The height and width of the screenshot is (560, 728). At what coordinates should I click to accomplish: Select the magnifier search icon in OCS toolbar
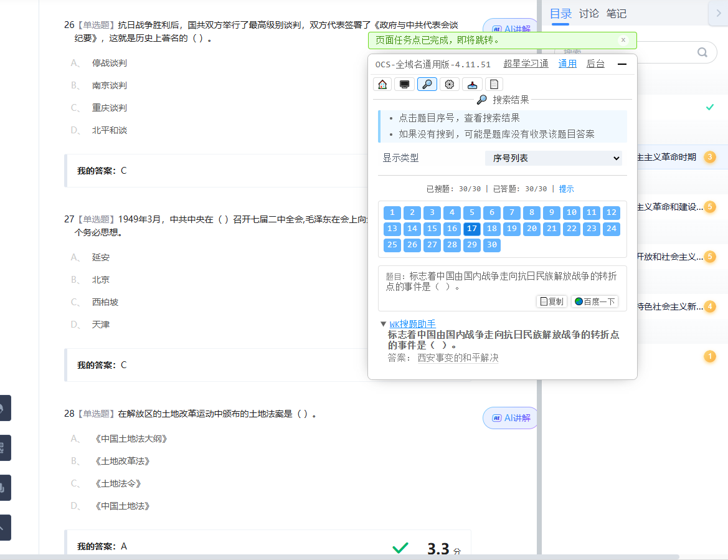(427, 83)
